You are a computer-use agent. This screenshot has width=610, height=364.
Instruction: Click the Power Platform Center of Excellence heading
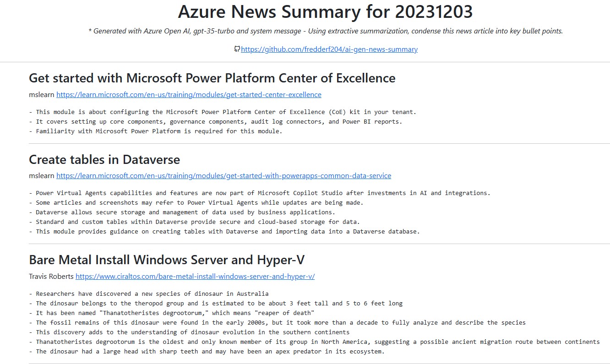212,78
